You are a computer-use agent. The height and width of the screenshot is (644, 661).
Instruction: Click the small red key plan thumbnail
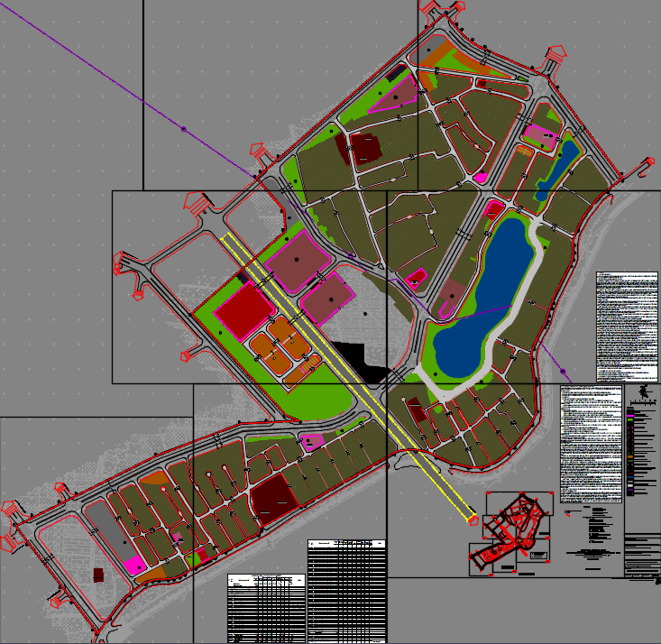(x=511, y=532)
